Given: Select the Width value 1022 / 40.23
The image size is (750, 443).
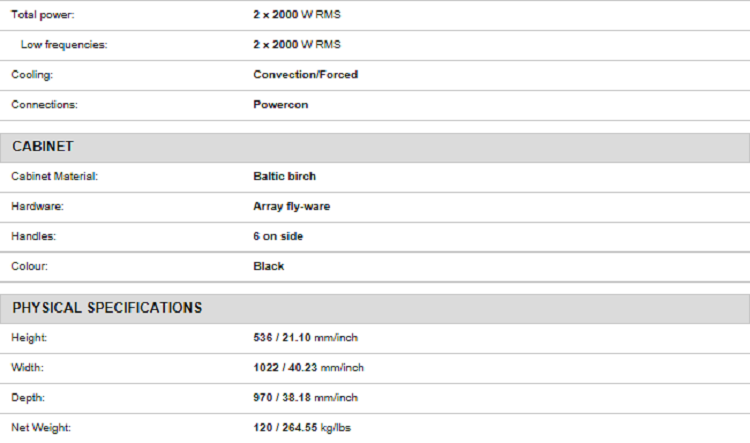Looking at the screenshot, I should point(286,368).
